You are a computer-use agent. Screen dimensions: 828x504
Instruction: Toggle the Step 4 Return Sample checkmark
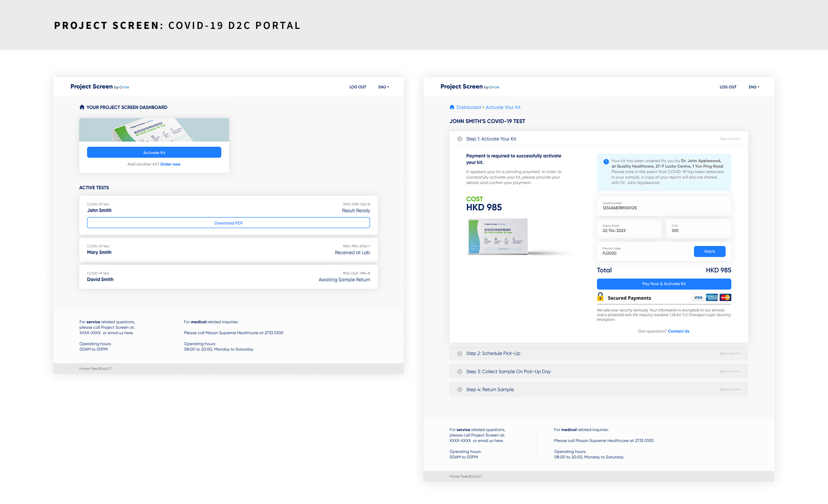click(x=460, y=390)
